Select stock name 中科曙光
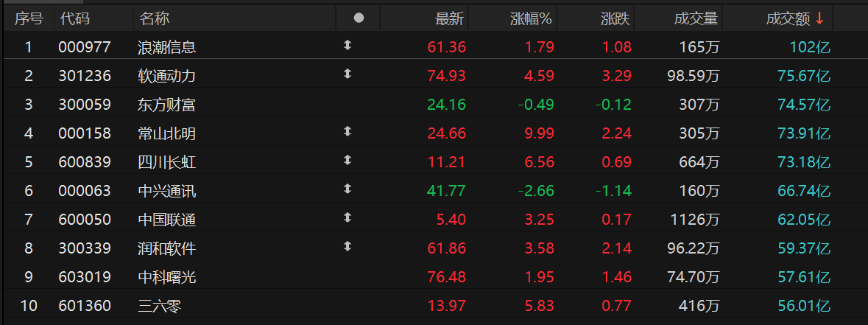 click(x=166, y=277)
